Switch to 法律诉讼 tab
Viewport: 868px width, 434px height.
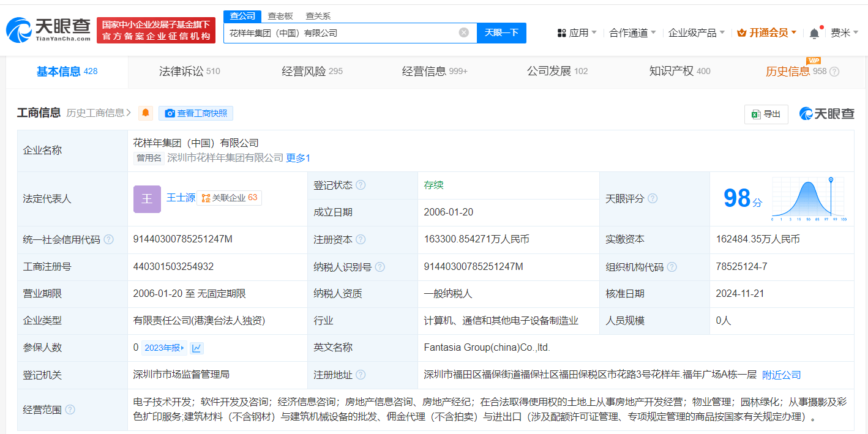click(x=190, y=72)
